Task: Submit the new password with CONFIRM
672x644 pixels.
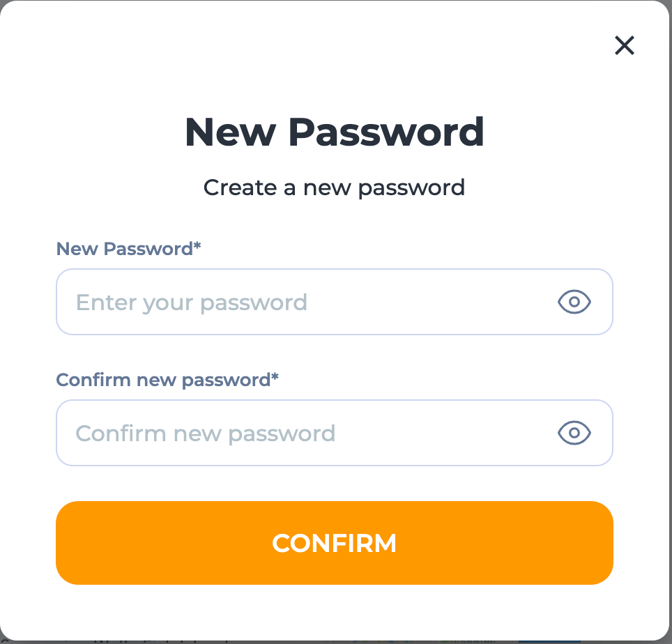Action: pyautogui.click(x=335, y=543)
